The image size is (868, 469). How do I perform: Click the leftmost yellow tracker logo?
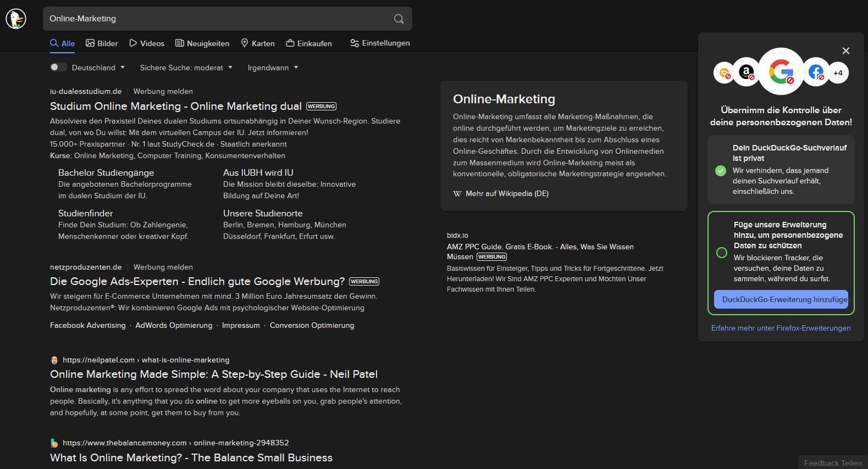(724, 72)
